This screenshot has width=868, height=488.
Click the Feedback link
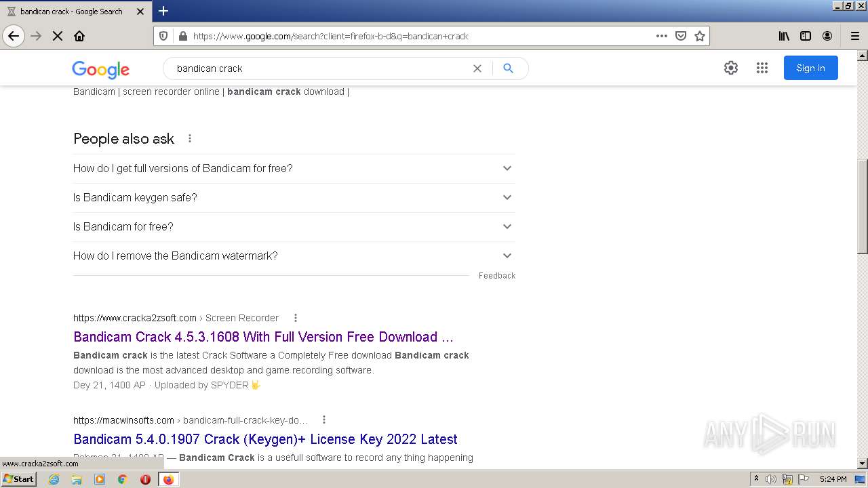pos(497,276)
